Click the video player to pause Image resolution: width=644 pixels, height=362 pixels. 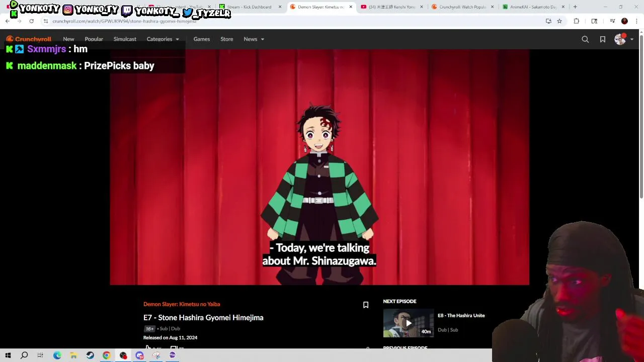tap(319, 167)
